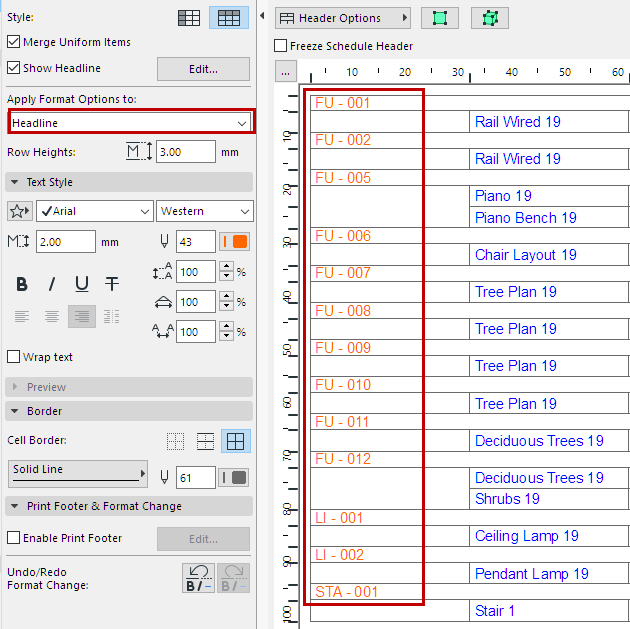This screenshot has height=629, width=630.
Task: Click the text pen icon beside 43
Action: (x=164, y=241)
